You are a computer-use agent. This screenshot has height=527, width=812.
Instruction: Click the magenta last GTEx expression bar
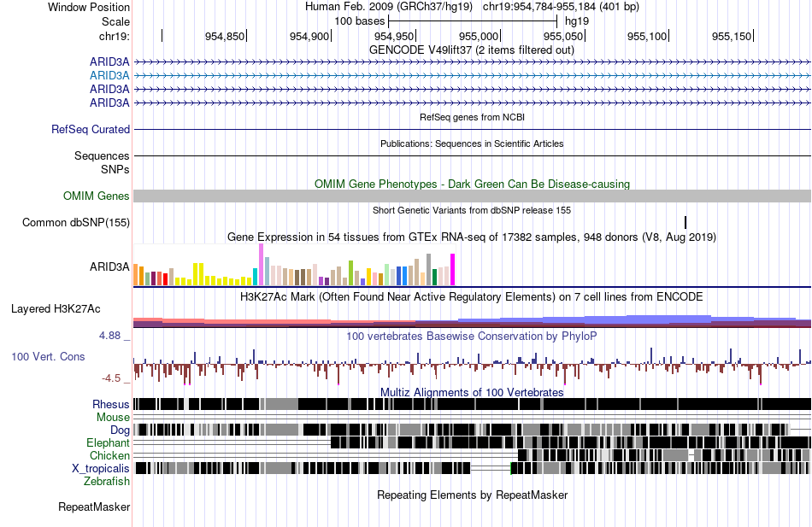(x=453, y=270)
